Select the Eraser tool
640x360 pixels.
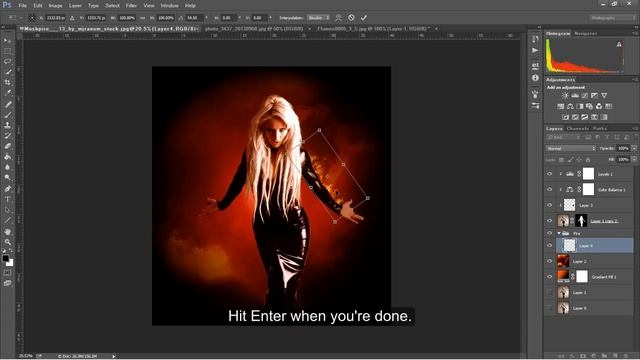click(7, 146)
